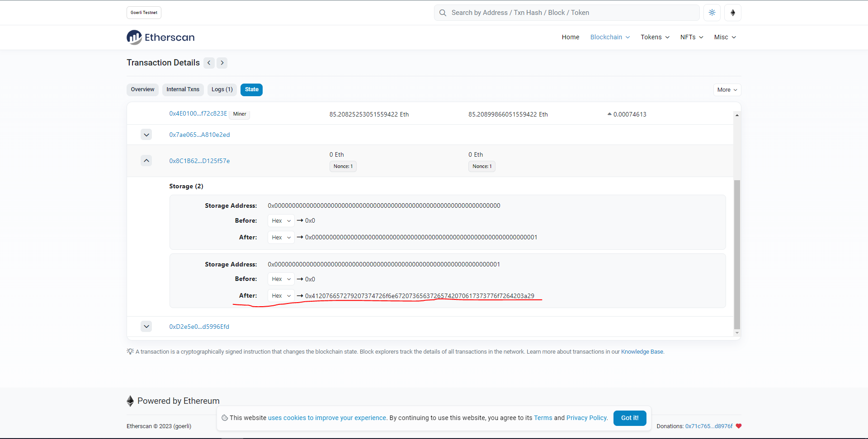Click the 85.20899866051559422 Eth after value

(x=508, y=114)
